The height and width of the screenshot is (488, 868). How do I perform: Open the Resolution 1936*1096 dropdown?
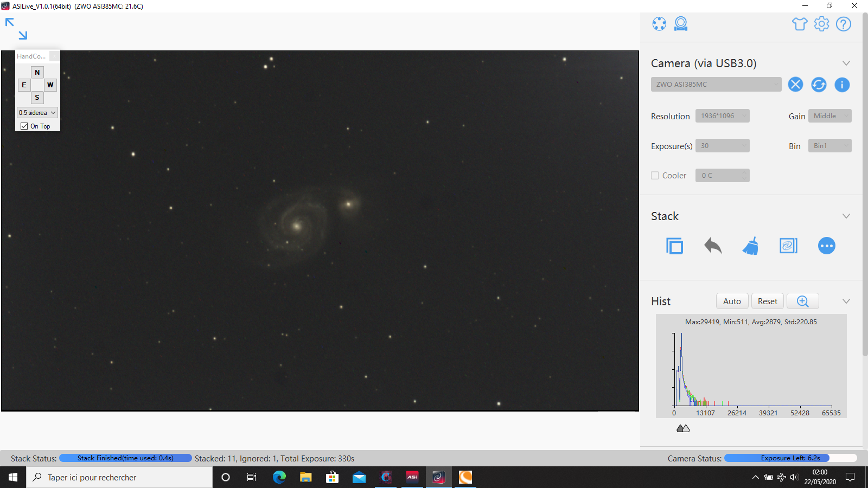pos(723,116)
